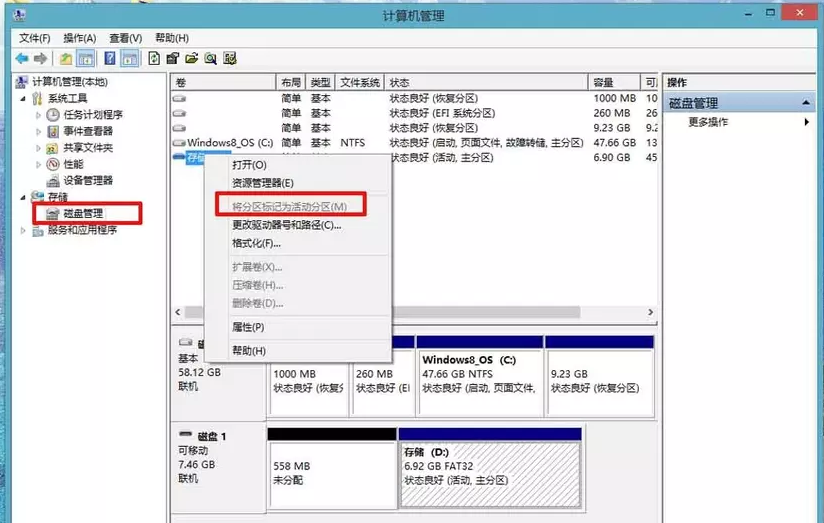Click the 1000 MB recovery partition row
824x523 pixels.
[x=415, y=98]
